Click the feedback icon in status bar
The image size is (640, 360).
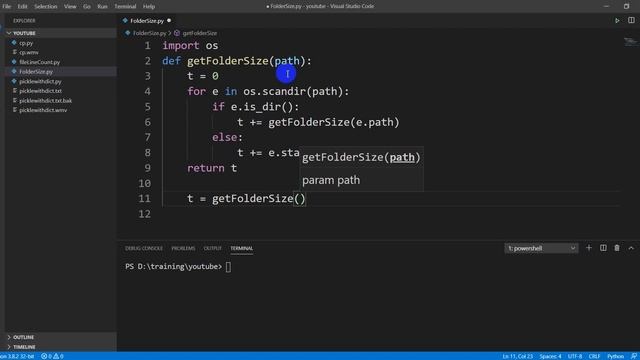pos(633,356)
